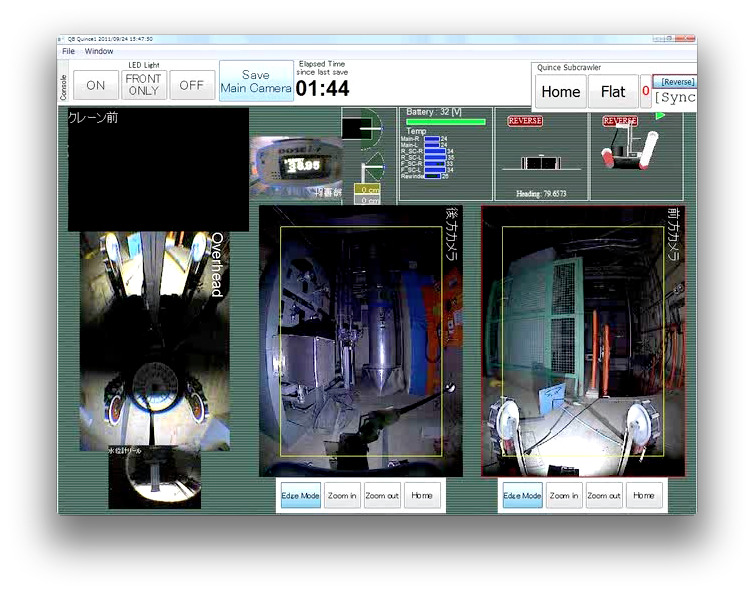
Task: Click the Battery : 32 [V] label
Action: [434, 112]
